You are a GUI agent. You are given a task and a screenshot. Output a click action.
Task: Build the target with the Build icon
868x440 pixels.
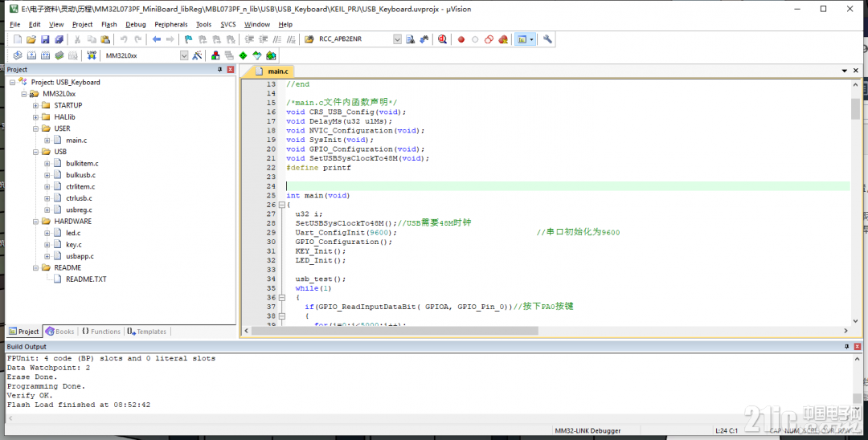[31, 55]
